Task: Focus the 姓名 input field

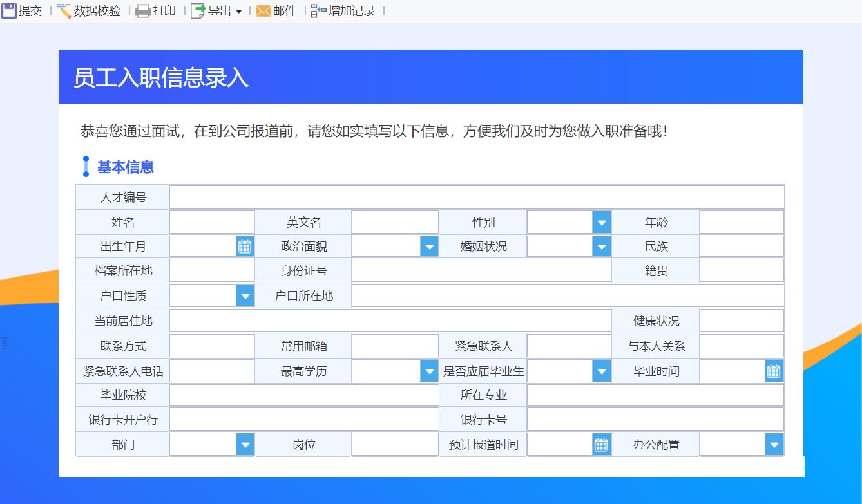Action: pos(212,222)
